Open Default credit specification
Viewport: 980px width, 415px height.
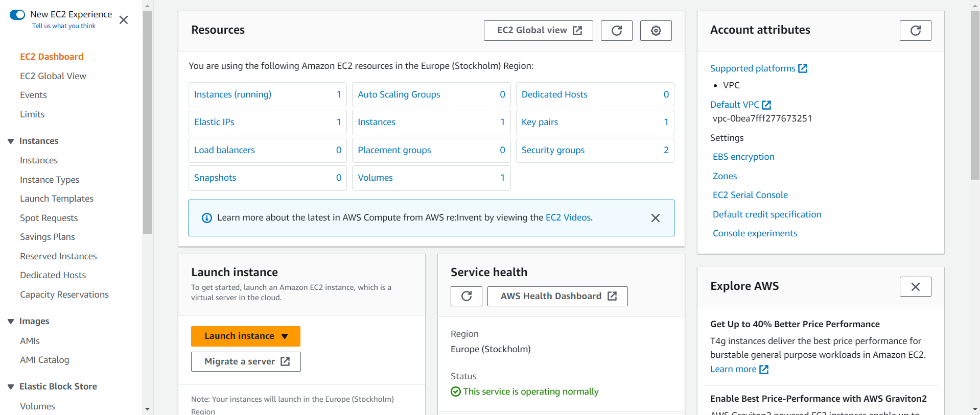point(767,214)
